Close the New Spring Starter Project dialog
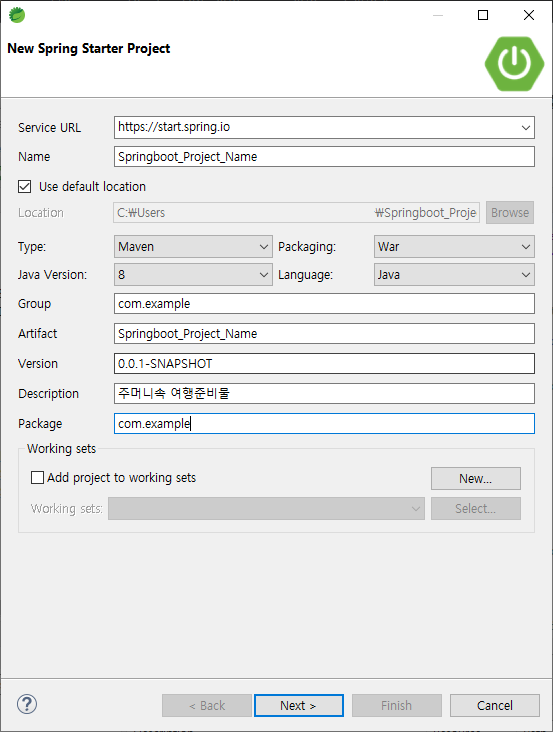This screenshot has width=553, height=732. pyautogui.click(x=529, y=15)
